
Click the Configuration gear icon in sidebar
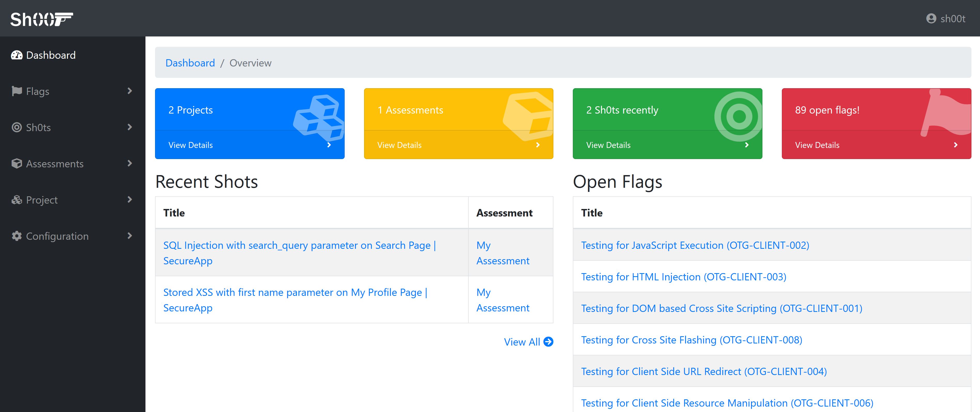17,236
